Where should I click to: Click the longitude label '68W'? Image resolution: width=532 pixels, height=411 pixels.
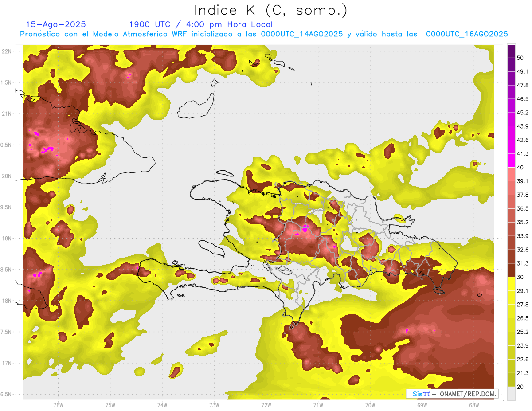coord(473,405)
